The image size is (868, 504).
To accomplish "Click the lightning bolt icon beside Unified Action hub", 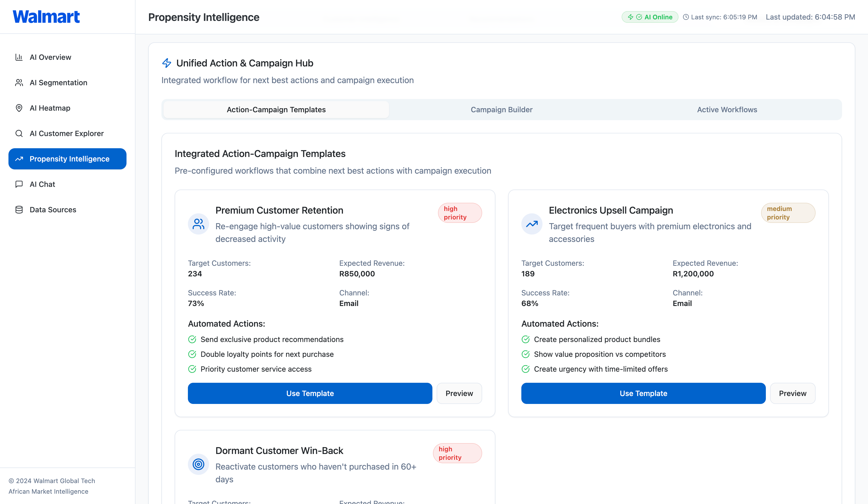I will [x=167, y=63].
